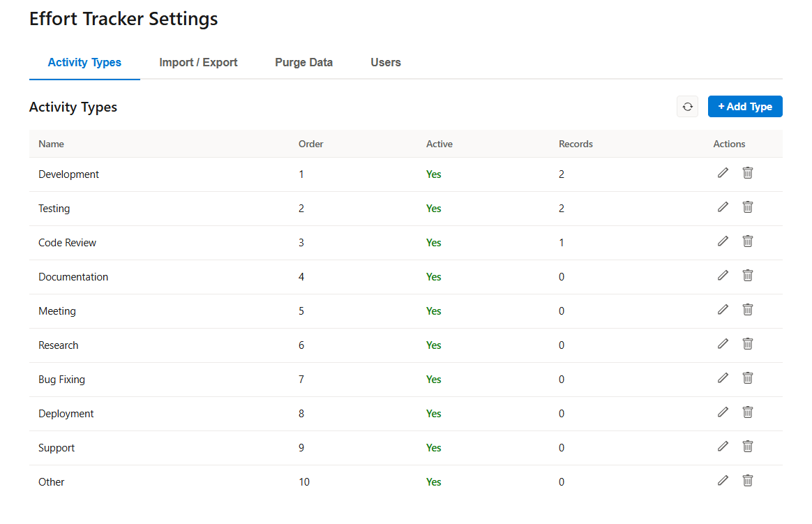812x524 pixels.
Task: Edit the Bug Fixing activity type
Action: point(723,378)
